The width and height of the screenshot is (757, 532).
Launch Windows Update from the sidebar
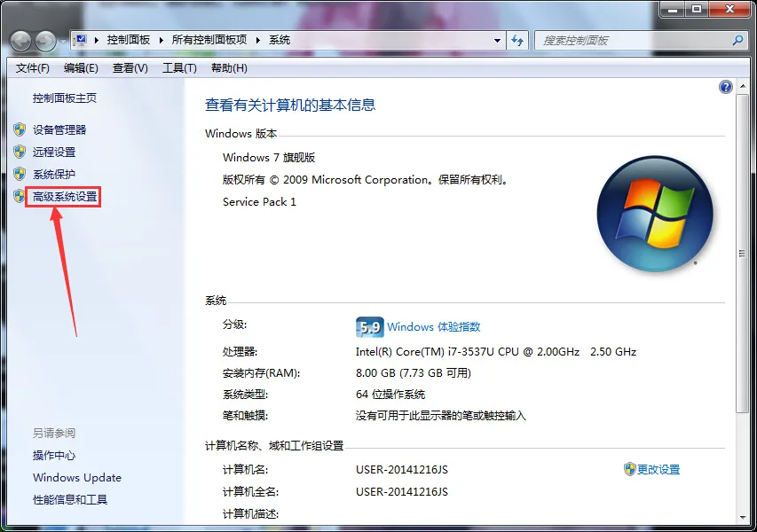click(75, 477)
